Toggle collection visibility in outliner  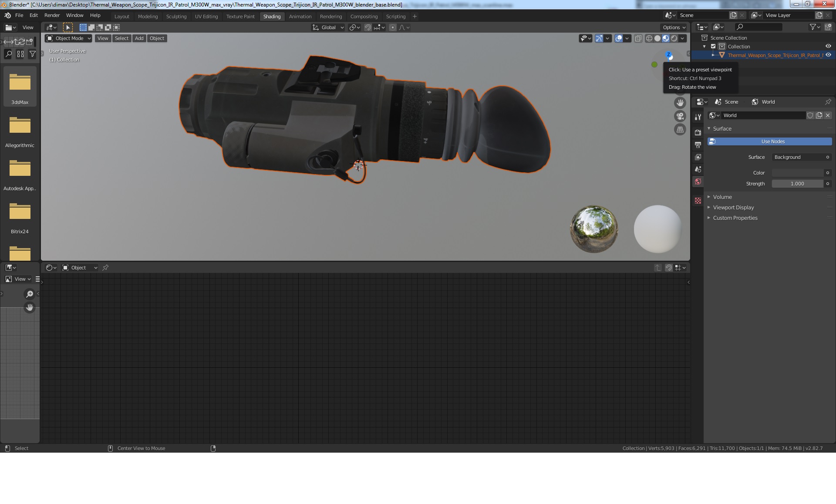[x=828, y=46]
